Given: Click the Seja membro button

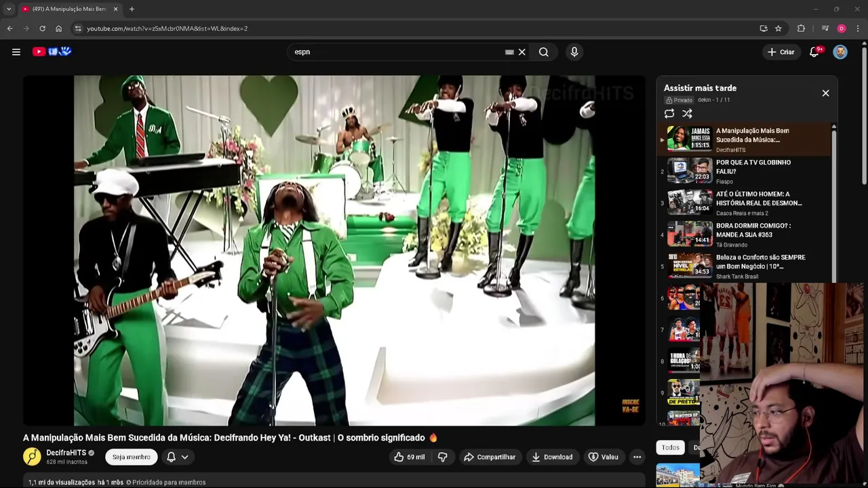Looking at the screenshot, I should click(132, 457).
